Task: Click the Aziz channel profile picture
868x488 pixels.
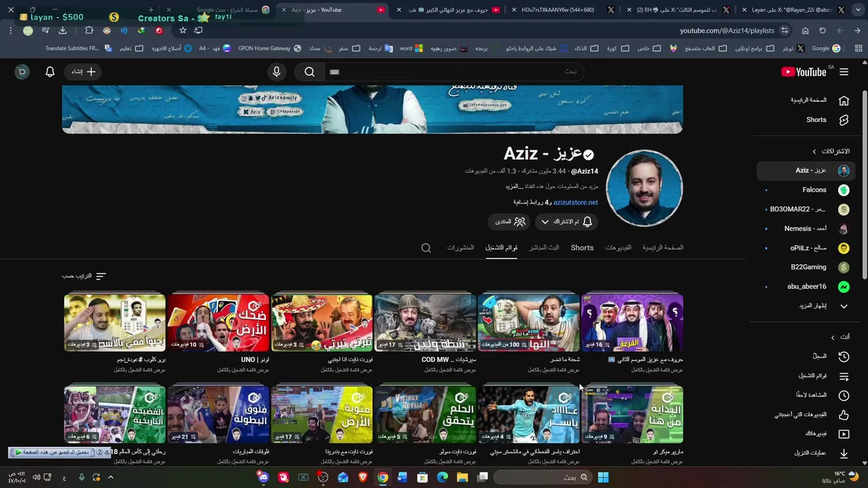Action: [644, 188]
